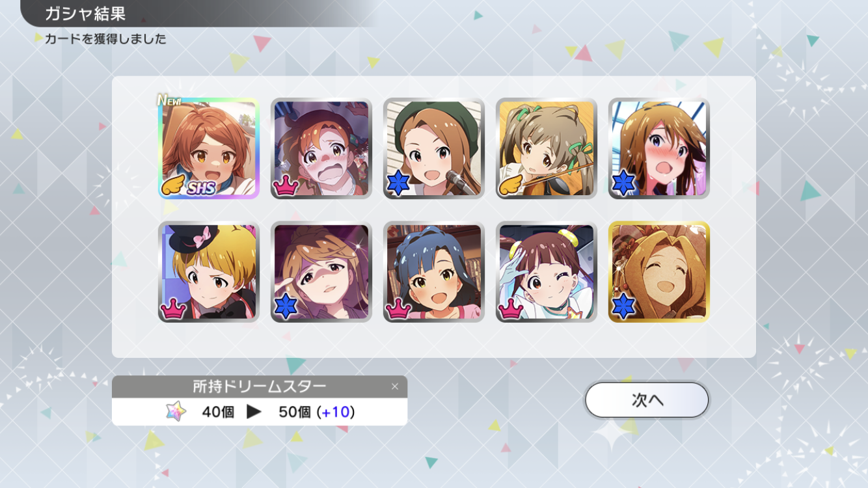Select the crying girl card with pink crown
This screenshot has width=868, height=488.
coord(321,148)
